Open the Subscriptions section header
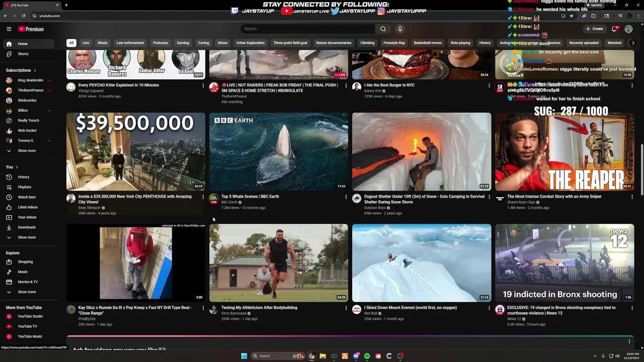The width and height of the screenshot is (644, 362). tap(21, 70)
